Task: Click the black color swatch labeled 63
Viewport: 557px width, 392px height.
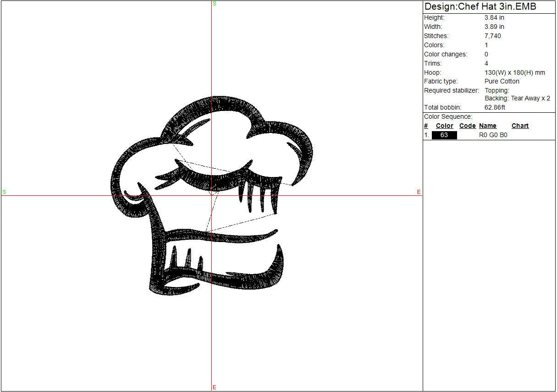Action: coord(444,135)
